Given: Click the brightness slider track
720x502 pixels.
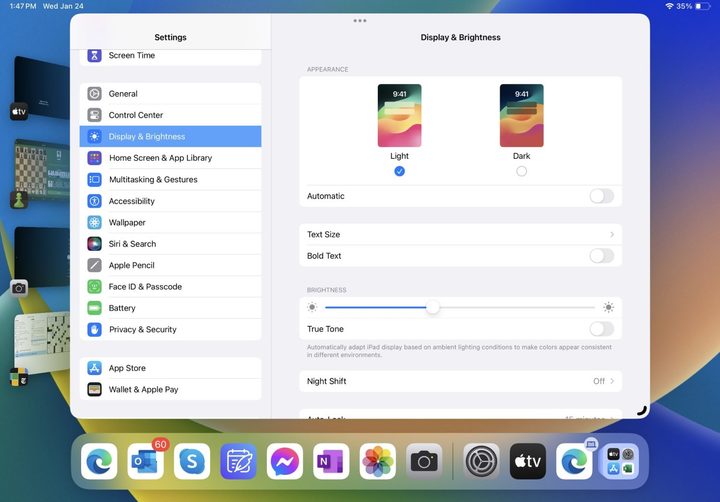Looking at the screenshot, I should [x=460, y=307].
